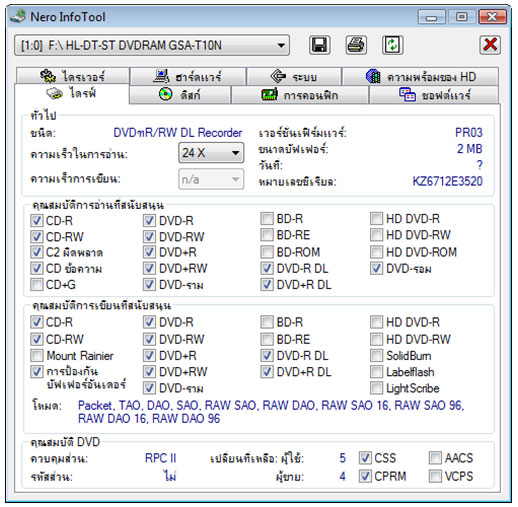Image resolution: width=518 pixels, height=507 pixels.
Task: Toggle the DVD-รอม checkbox
Action: [x=376, y=268]
